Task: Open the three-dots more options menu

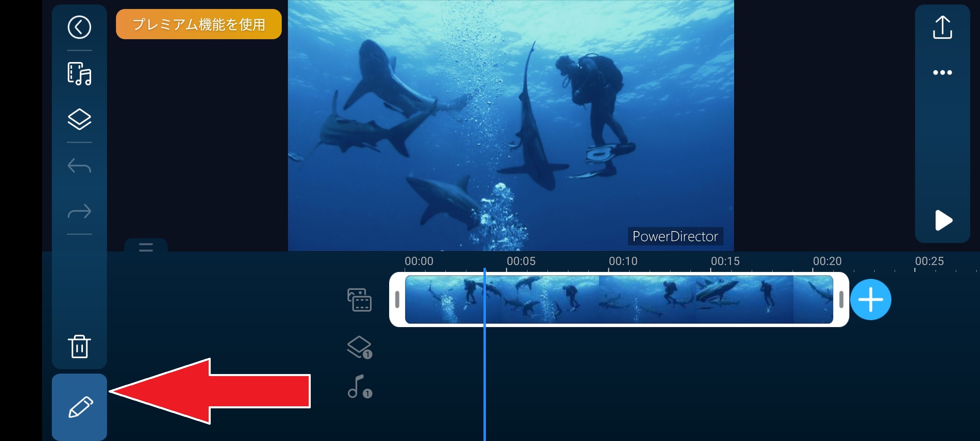Action: pyautogui.click(x=942, y=73)
